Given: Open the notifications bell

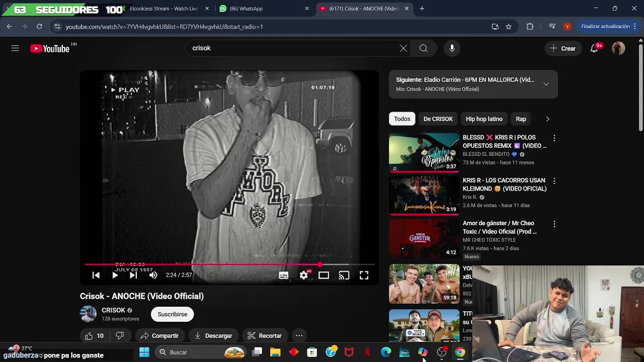Looking at the screenshot, I should (x=594, y=48).
